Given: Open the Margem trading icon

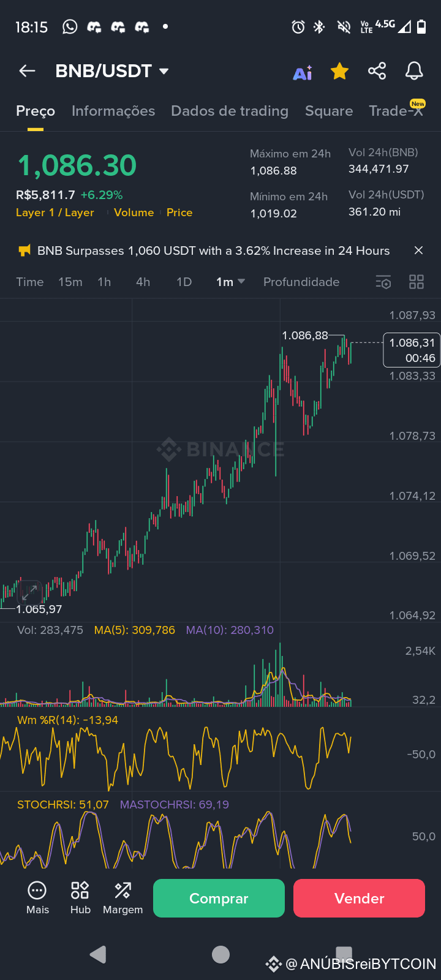Looking at the screenshot, I should 123,898.
